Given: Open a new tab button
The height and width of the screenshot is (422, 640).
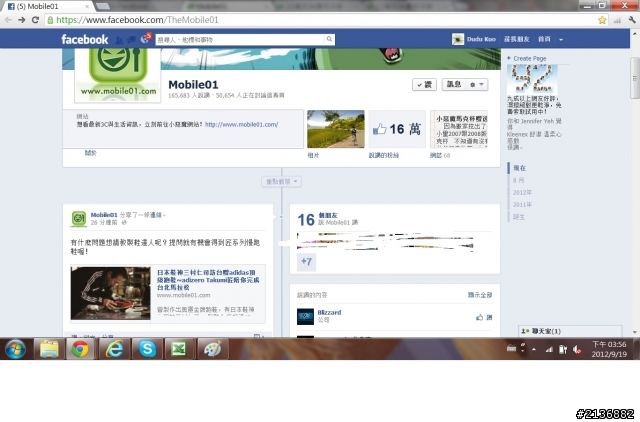Looking at the screenshot, I should [x=102, y=6].
